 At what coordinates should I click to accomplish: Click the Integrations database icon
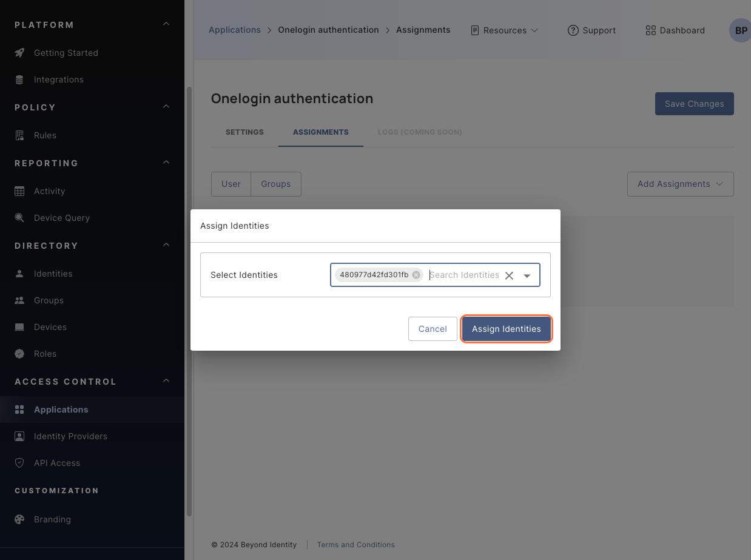pyautogui.click(x=19, y=79)
